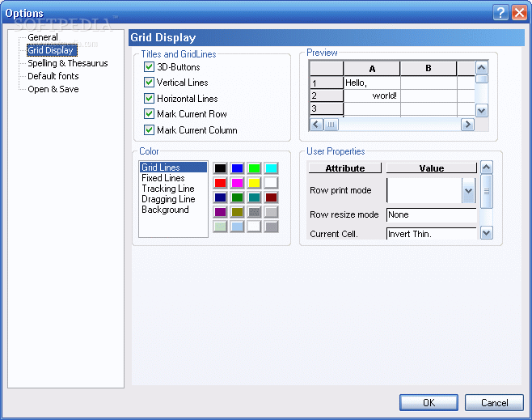This screenshot has height=420, width=532.
Task: Pick the medium gray swatch in bottom row
Action: tap(271, 227)
